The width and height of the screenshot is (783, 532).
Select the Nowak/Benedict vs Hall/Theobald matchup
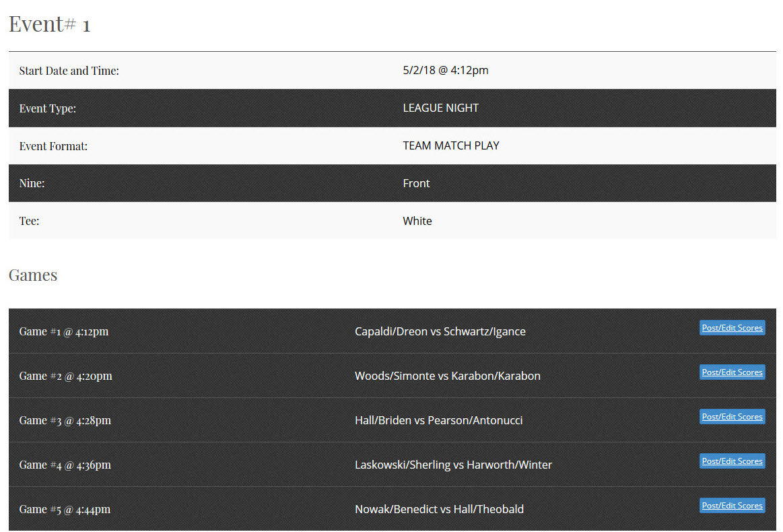439,509
